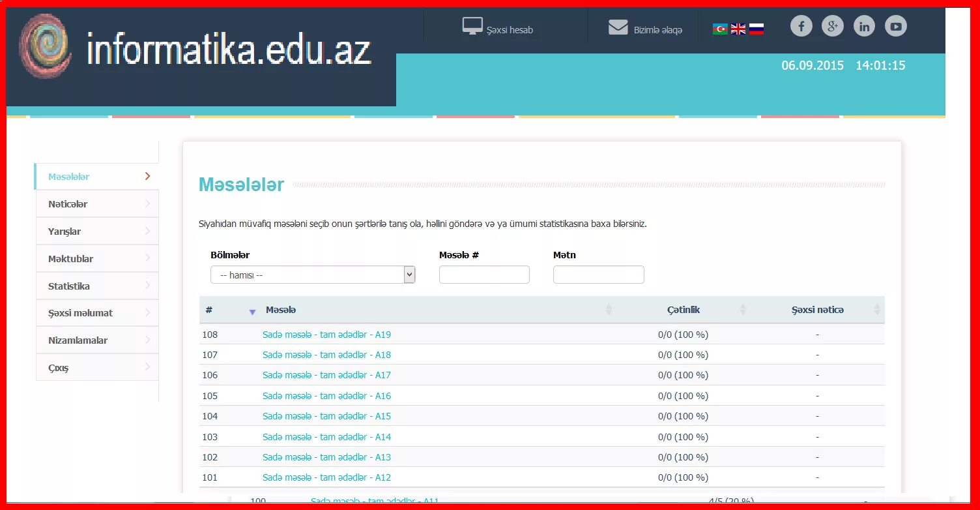980x510 pixels.
Task: Click the difficulty value in row 107
Action: coord(683,355)
